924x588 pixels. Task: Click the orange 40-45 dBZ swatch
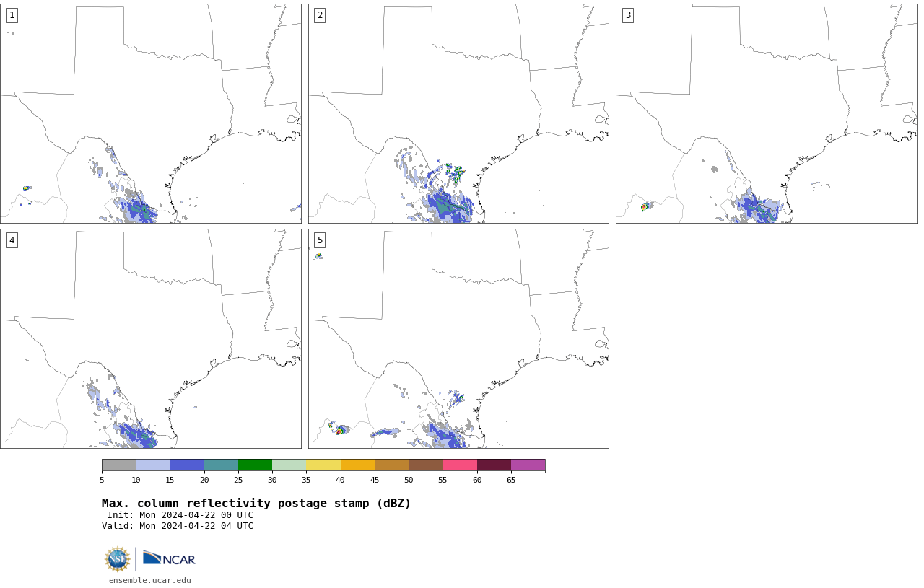tap(357, 465)
